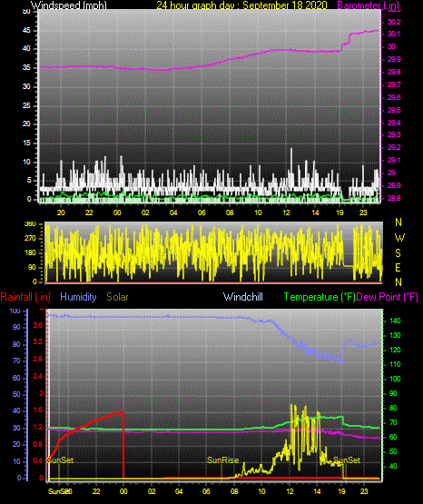Viewport: 423px width, 504px height.
Task: Click hour "08" below the bottom chart
Action: (234, 491)
